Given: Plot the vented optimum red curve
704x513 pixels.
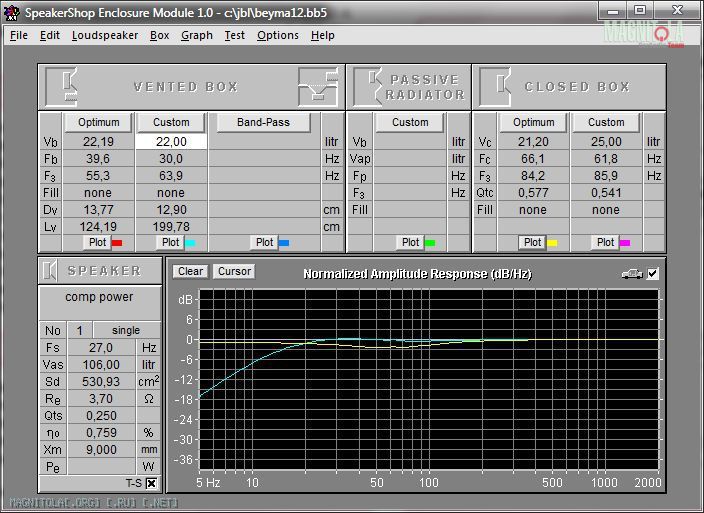Looking at the screenshot, I should point(97,242).
